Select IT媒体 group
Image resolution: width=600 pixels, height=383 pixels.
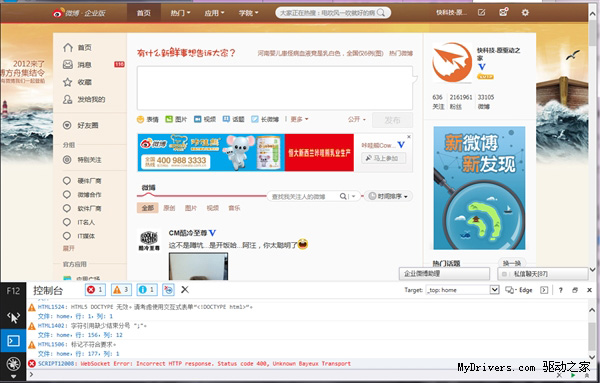(79, 236)
